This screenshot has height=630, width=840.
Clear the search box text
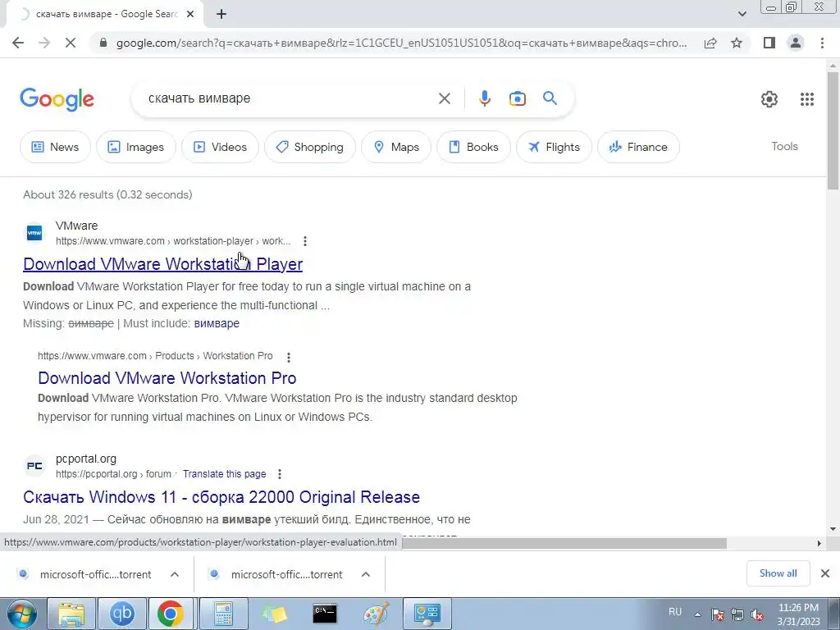coord(444,98)
